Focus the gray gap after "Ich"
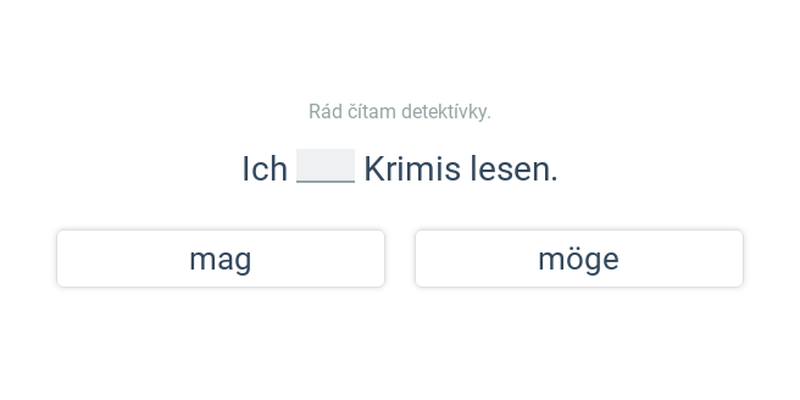The width and height of the screenshot is (800, 400). click(326, 166)
